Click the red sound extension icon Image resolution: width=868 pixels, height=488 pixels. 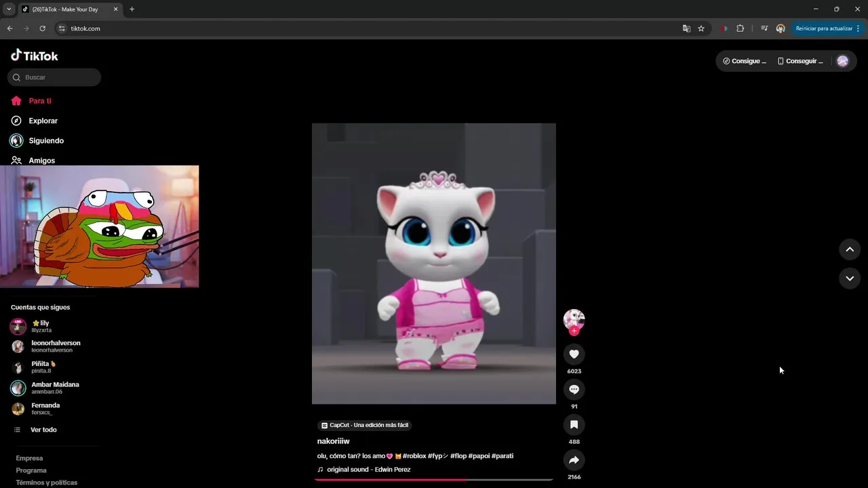(x=724, y=28)
